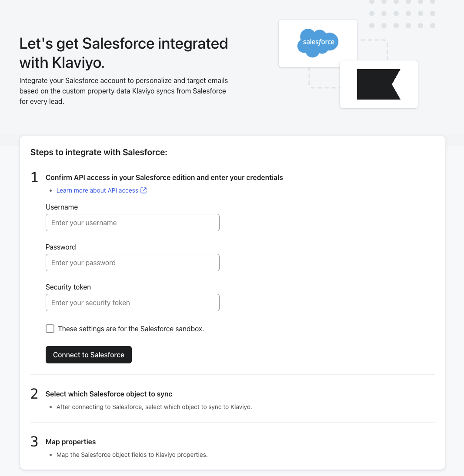This screenshot has height=476, width=464.
Task: Open Learn more about API access link
Action: 97,190
